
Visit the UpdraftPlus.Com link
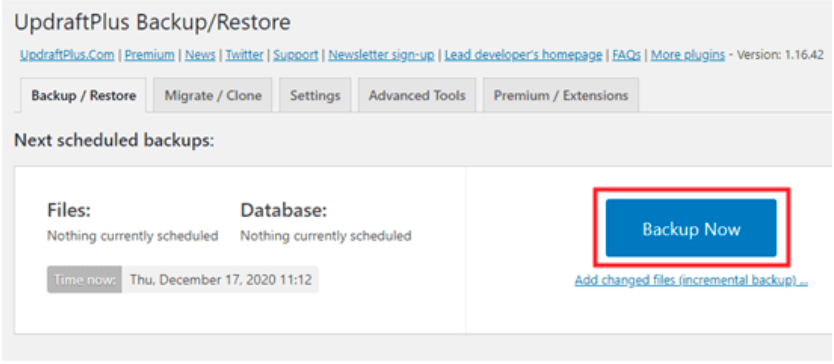(67, 55)
